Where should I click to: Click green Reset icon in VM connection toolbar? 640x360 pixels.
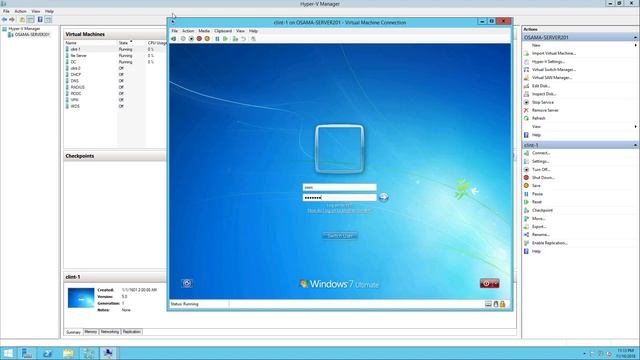[x=225, y=39]
